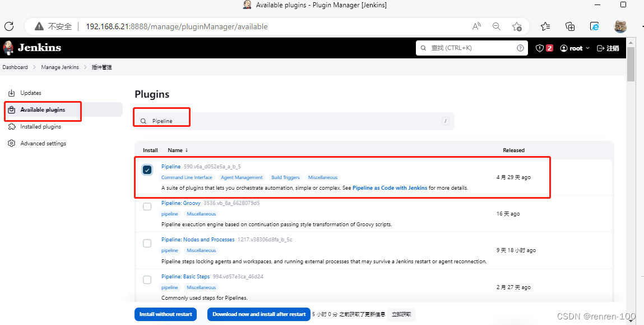This screenshot has height=325, width=644.
Task: Click the 立即获取 check now button
Action: [401, 314]
